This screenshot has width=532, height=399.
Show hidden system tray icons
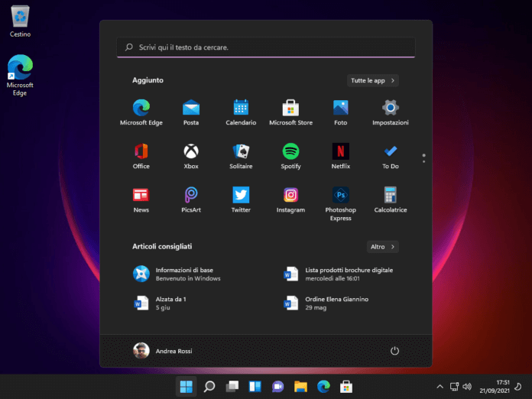tap(440, 387)
